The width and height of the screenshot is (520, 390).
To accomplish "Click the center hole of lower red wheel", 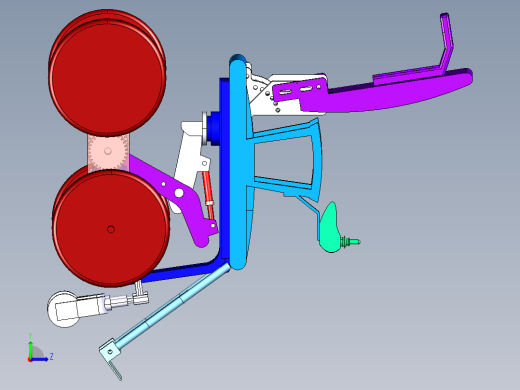I will coord(111,229).
